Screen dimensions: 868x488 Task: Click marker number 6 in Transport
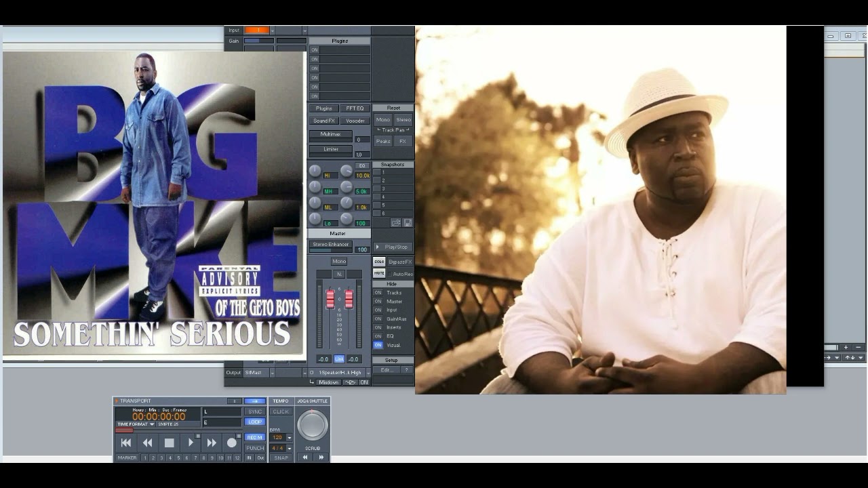(186, 458)
